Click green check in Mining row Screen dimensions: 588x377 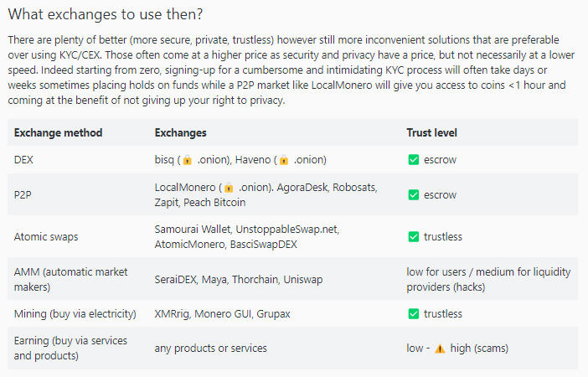point(413,313)
